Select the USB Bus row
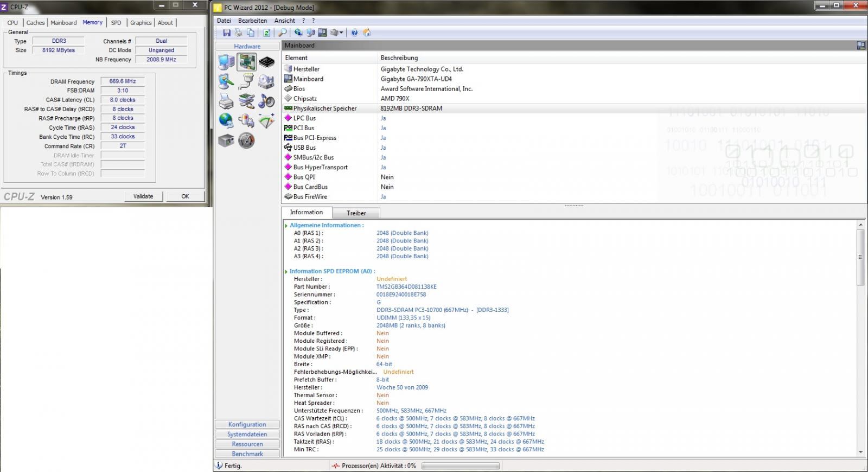This screenshot has height=472, width=868. click(x=574, y=148)
